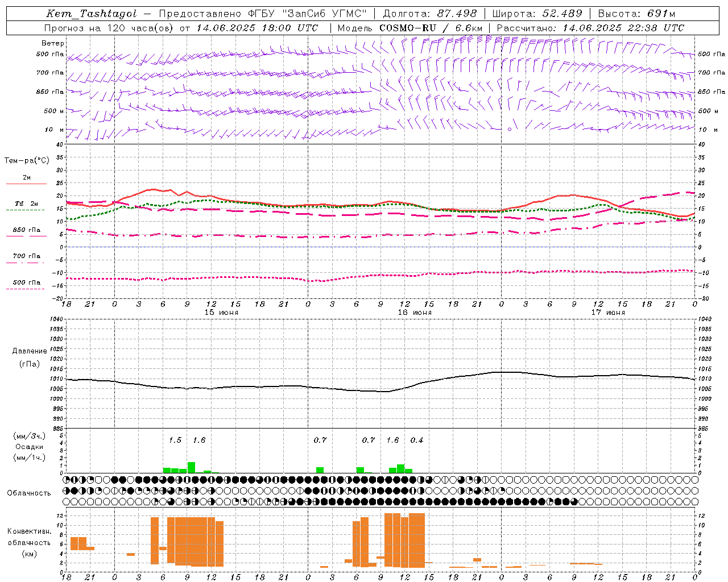Image resolution: width=728 pixels, height=582 pixels.
Task: Click the calm wind circle symbol at 10 м
Action: pyautogui.click(x=509, y=130)
